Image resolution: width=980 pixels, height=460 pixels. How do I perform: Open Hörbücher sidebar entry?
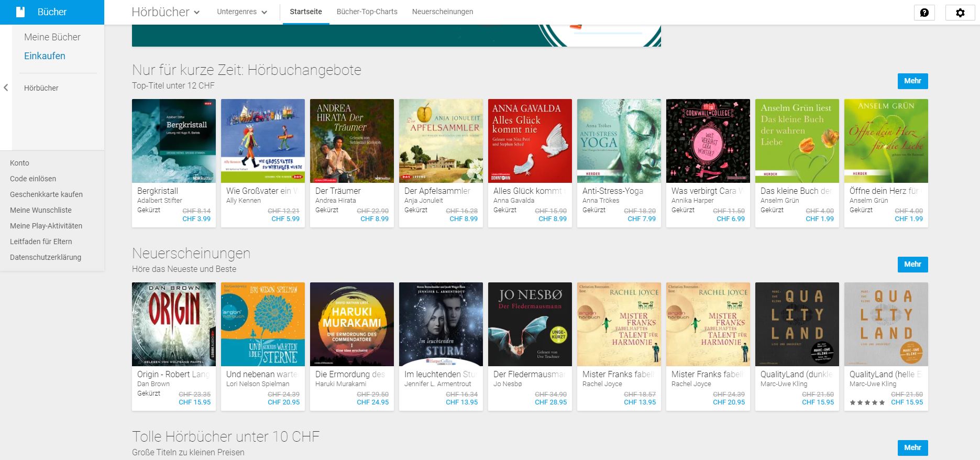[41, 88]
